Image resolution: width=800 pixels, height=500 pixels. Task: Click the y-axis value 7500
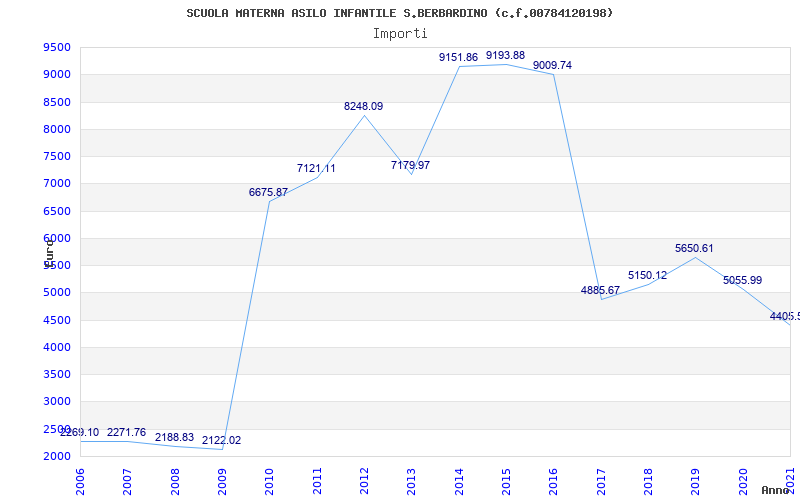(57, 156)
